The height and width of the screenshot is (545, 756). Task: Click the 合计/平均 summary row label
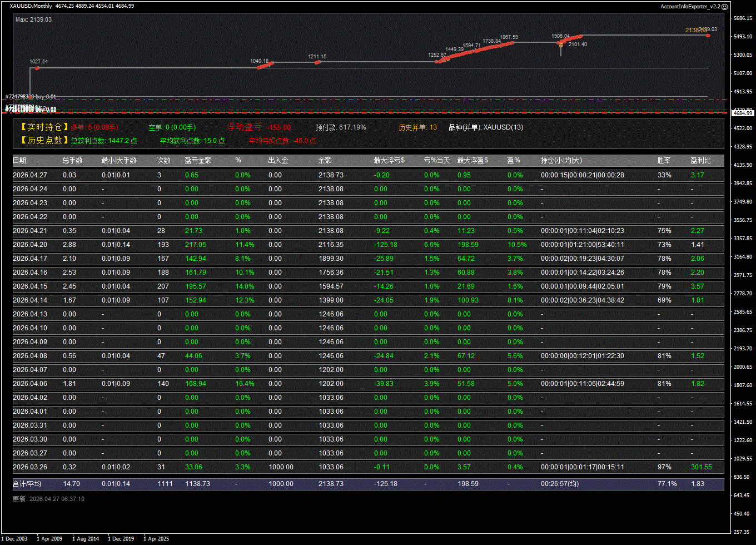coord(27,484)
